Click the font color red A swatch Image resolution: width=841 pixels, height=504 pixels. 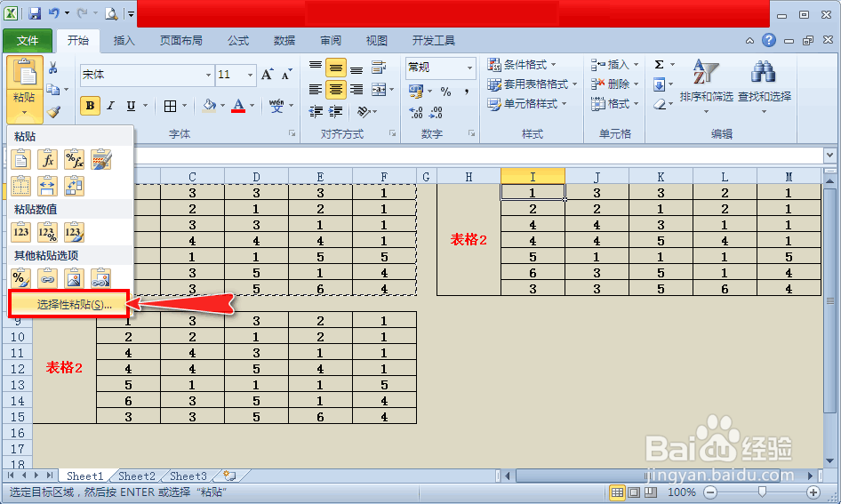tap(238, 106)
